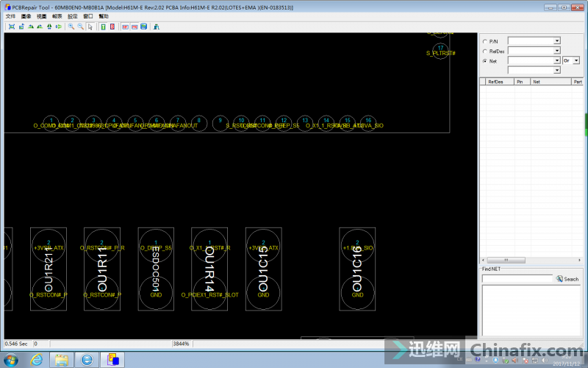Select the Net radio button
Image resolution: width=588 pixels, height=368 pixels.
click(x=485, y=61)
